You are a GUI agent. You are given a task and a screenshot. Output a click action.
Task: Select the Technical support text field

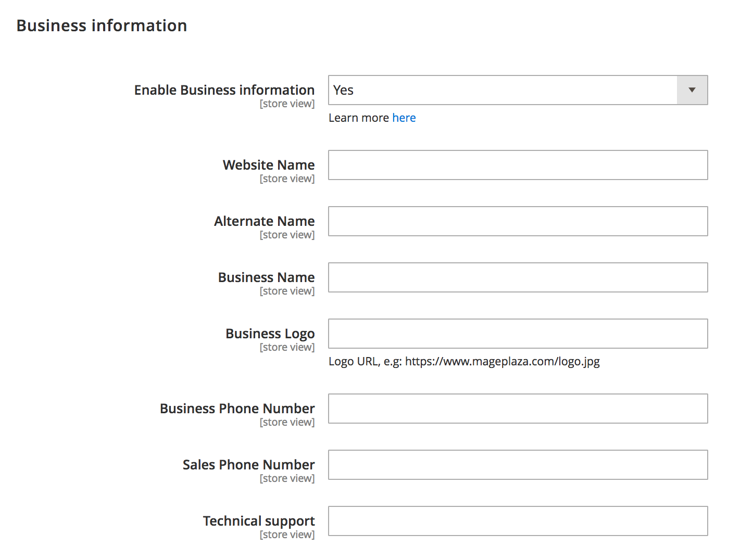tap(518, 521)
